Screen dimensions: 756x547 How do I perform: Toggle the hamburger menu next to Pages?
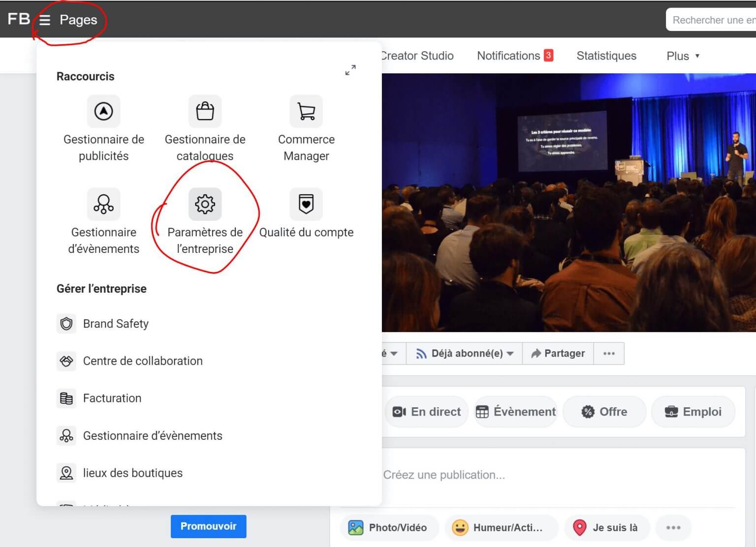click(x=45, y=20)
